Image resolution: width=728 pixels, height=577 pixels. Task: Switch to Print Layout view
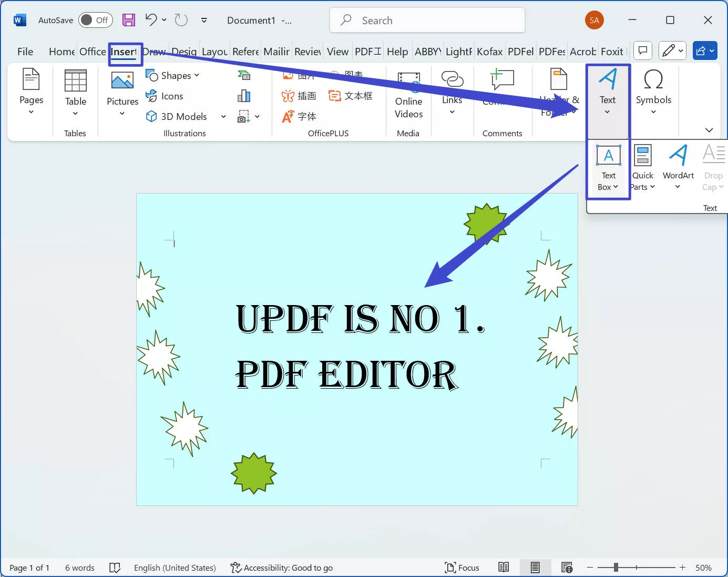535,568
